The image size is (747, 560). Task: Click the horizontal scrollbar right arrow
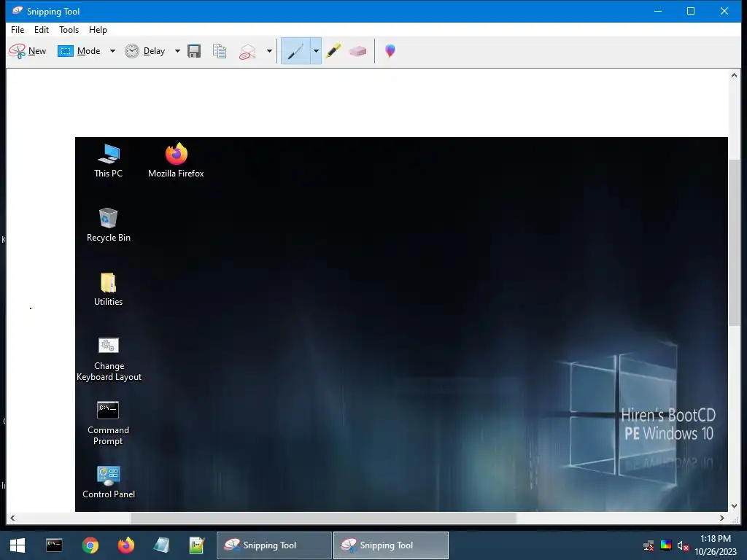(x=722, y=518)
